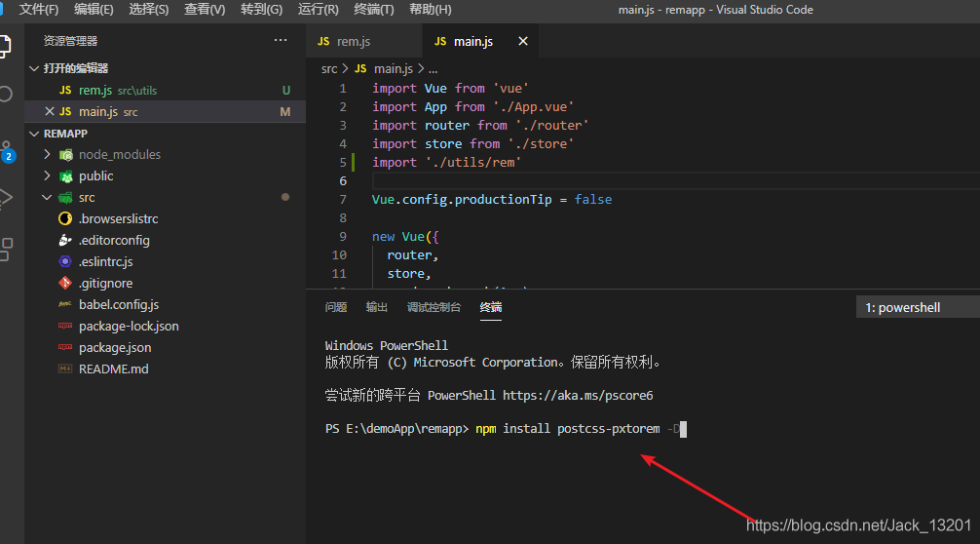The image size is (980, 544).
Task: Open the Run and Debug view
Action: click(x=5, y=198)
